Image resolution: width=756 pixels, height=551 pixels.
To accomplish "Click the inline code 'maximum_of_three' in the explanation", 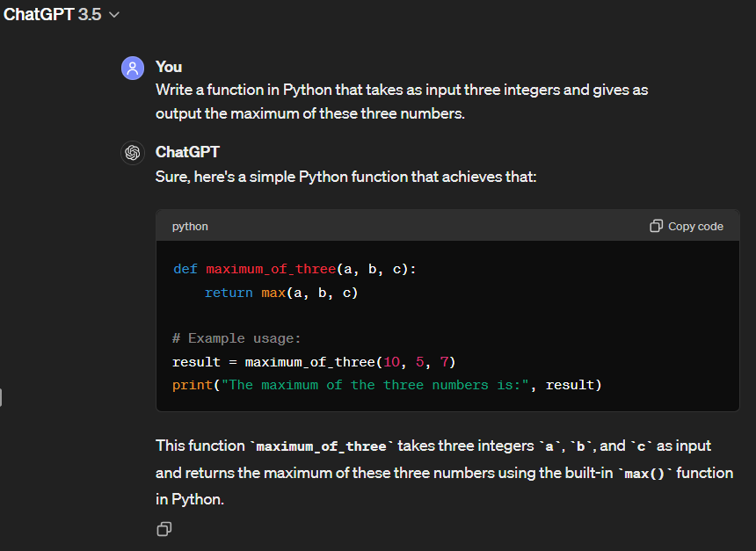I will point(322,447).
